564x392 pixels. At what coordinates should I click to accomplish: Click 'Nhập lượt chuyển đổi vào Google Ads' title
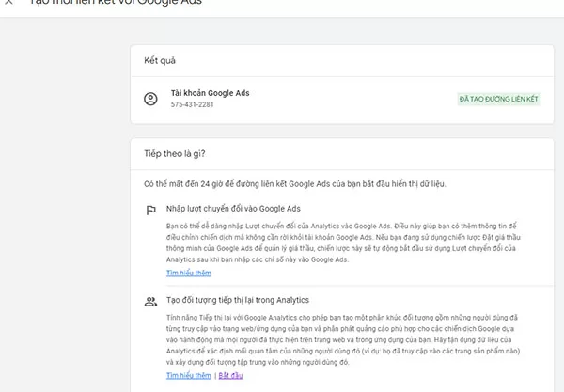click(233, 209)
